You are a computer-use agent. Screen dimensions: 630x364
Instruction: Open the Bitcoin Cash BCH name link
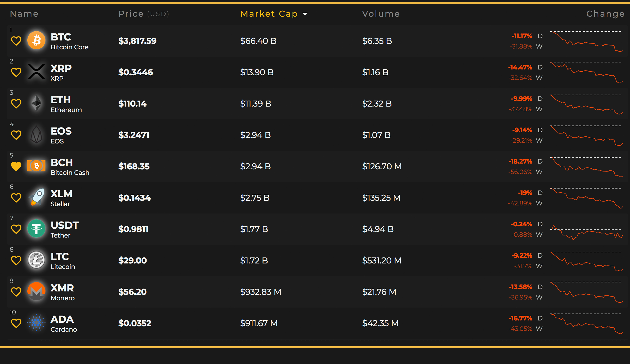pos(62,163)
